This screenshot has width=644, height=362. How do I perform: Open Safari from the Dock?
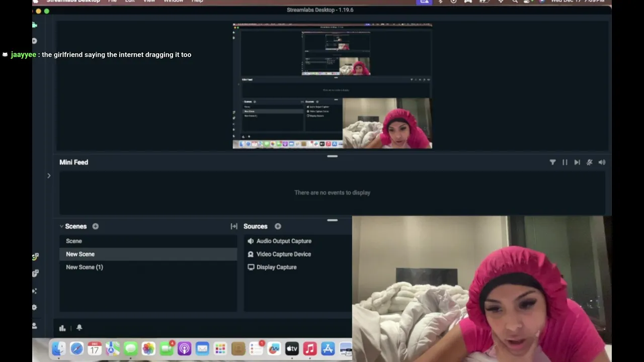[76, 348]
